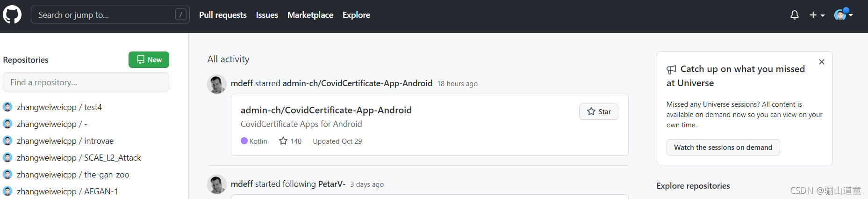The height and width of the screenshot is (199, 868).
Task: Expand the plus create-new dropdown
Action: coord(817,15)
